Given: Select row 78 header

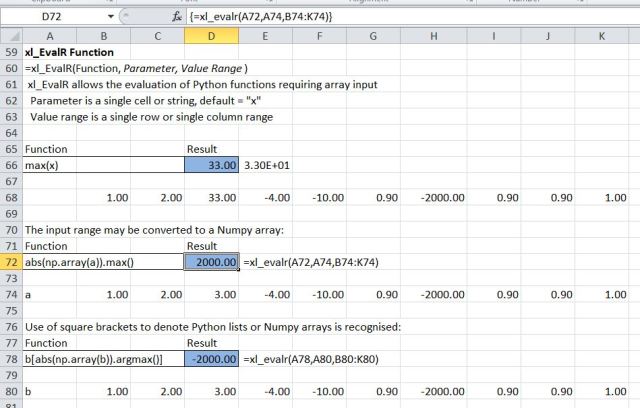Looking at the screenshot, I should point(10,358).
